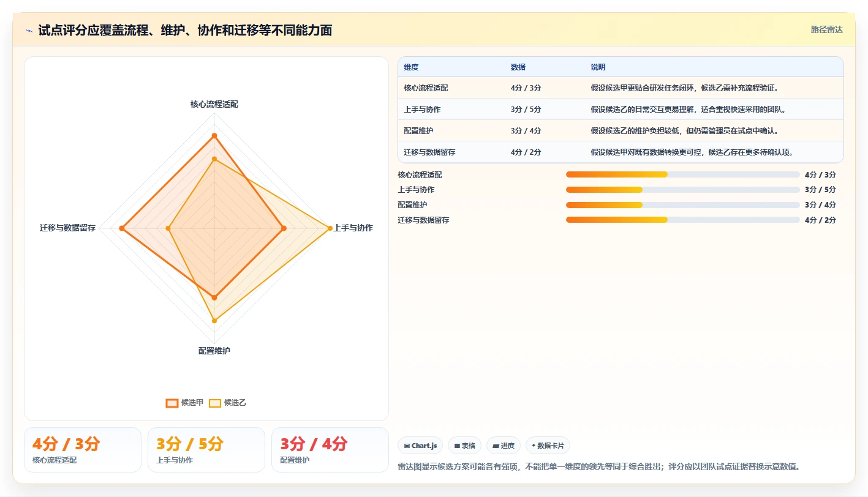Click the 路径雷达 tag in header

[826, 29]
